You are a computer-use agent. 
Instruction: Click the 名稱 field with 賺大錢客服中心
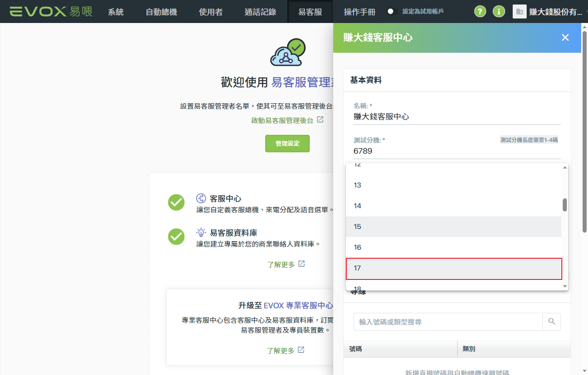[457, 117]
